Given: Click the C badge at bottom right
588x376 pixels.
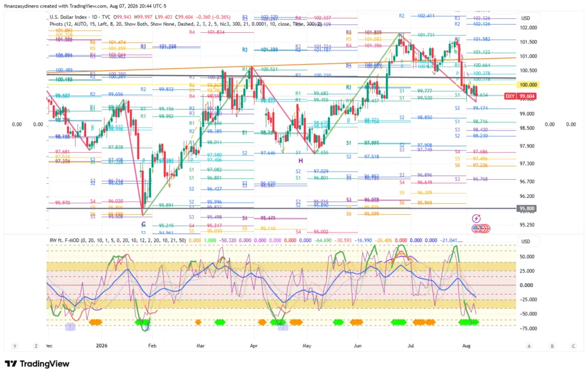Looking at the screenshot, I should [x=574, y=346].
